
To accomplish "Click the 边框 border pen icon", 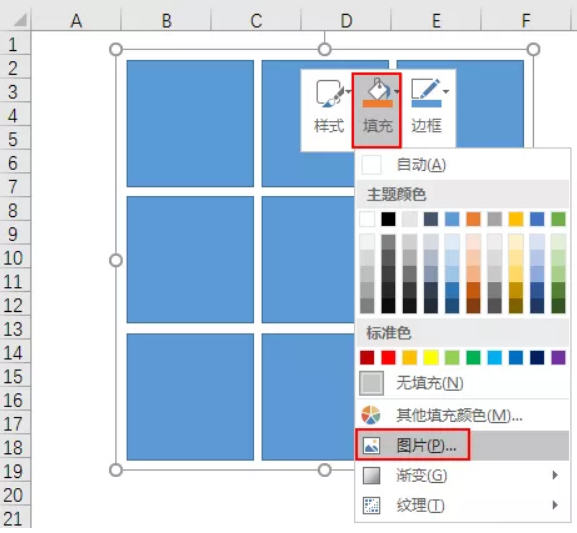I will 426,93.
